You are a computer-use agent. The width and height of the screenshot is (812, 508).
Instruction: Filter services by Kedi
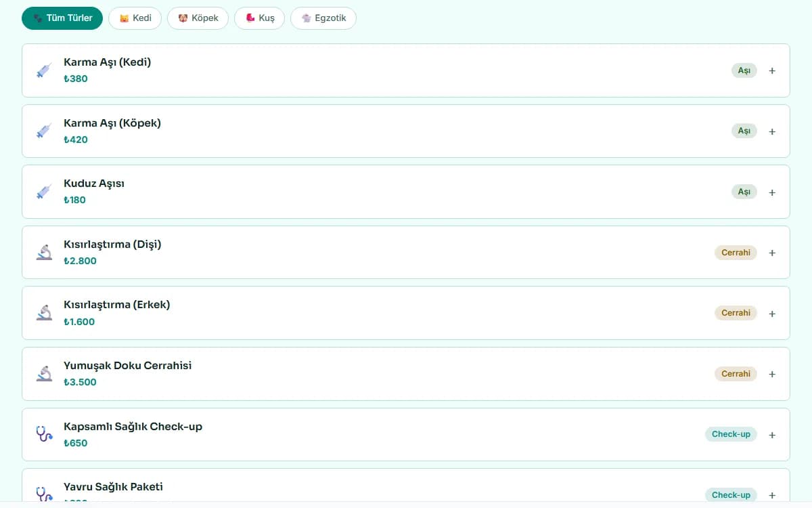(x=135, y=18)
